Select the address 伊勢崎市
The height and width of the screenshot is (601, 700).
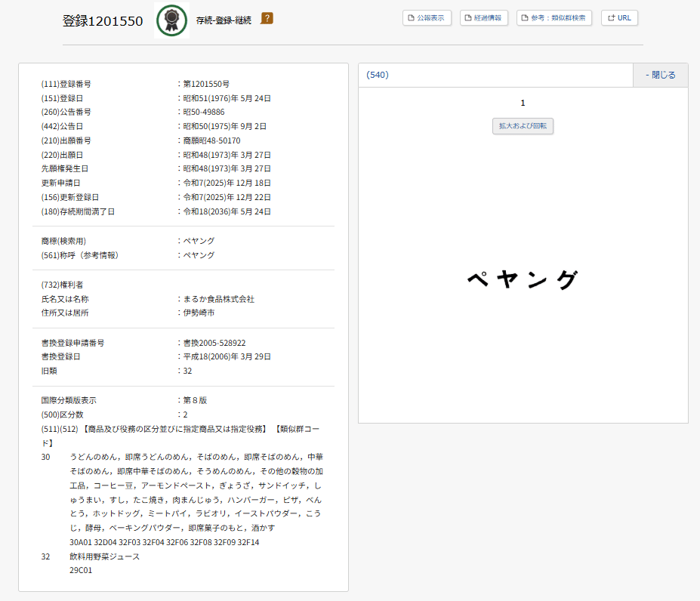pyautogui.click(x=199, y=313)
